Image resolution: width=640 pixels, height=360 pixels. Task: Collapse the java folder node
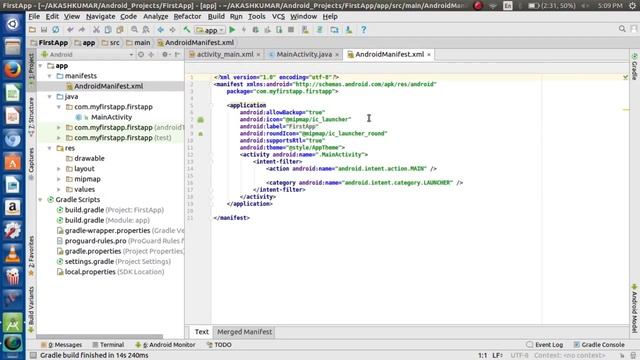[50, 97]
